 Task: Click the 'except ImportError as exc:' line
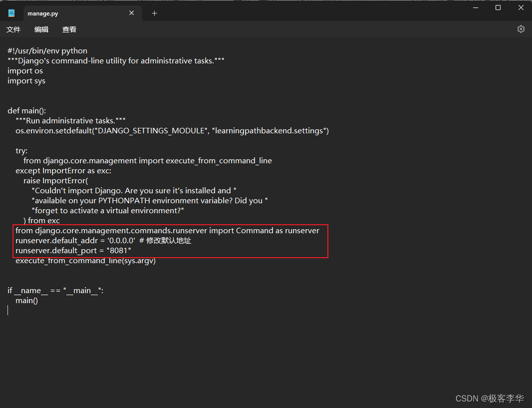coord(63,171)
